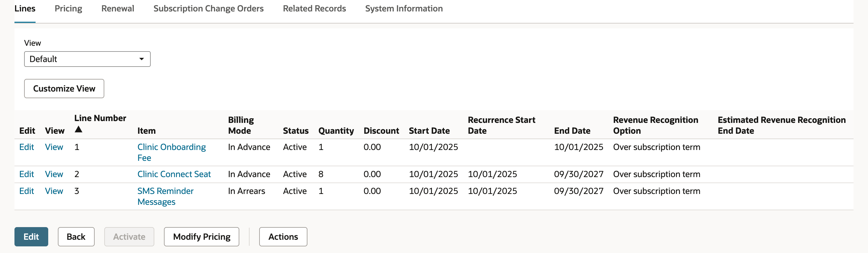Click the Billing Mode column header
The width and height of the screenshot is (868, 253).
pyautogui.click(x=241, y=125)
